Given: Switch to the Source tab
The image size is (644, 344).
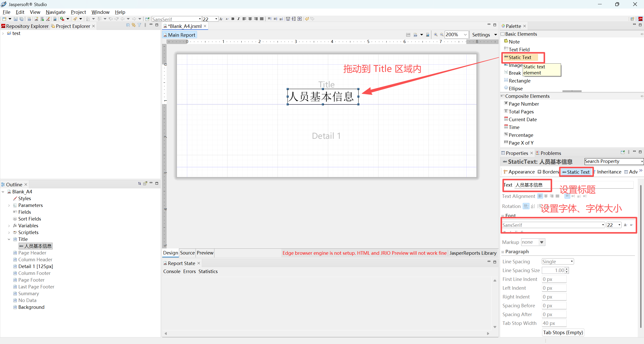Looking at the screenshot, I should click(x=187, y=253).
